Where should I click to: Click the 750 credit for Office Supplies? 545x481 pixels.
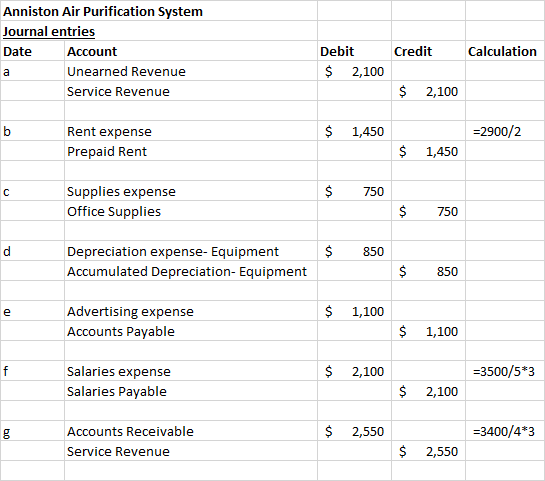point(428,211)
